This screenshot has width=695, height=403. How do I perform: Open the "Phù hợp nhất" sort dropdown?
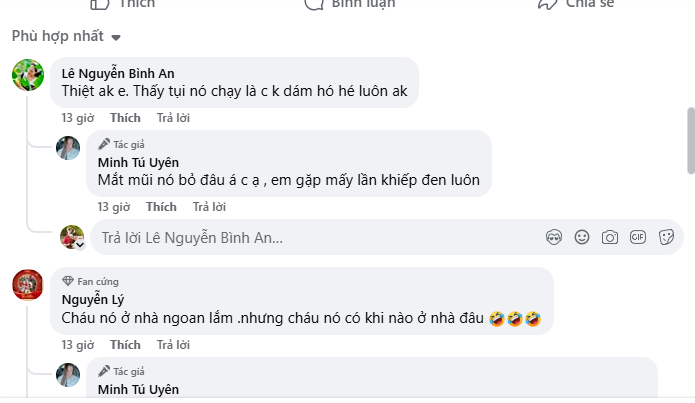click(x=66, y=37)
